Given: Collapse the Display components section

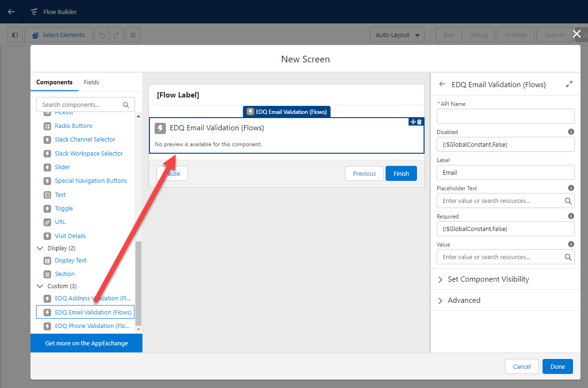Looking at the screenshot, I should (40, 248).
